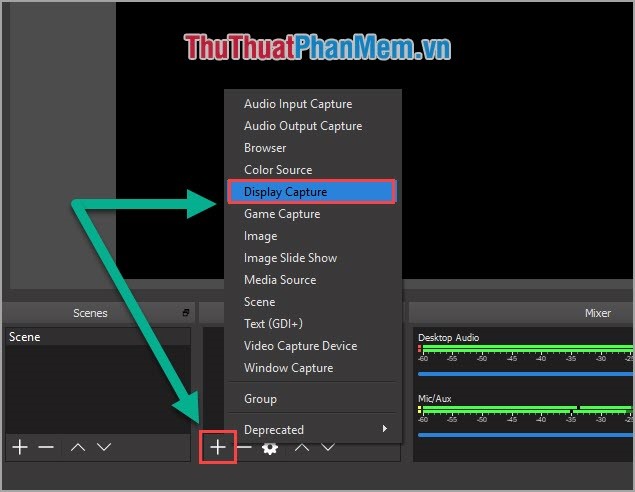This screenshot has height=492, width=635.
Task: Select Media Source from menu
Action: click(x=313, y=280)
